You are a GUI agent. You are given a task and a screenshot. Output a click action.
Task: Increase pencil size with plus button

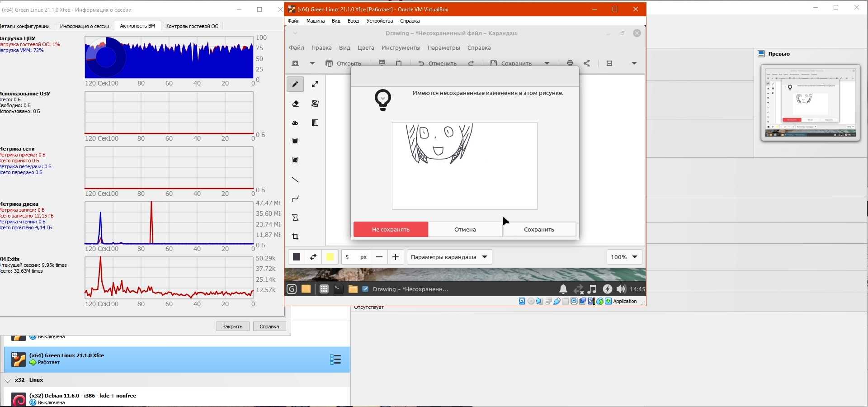396,257
